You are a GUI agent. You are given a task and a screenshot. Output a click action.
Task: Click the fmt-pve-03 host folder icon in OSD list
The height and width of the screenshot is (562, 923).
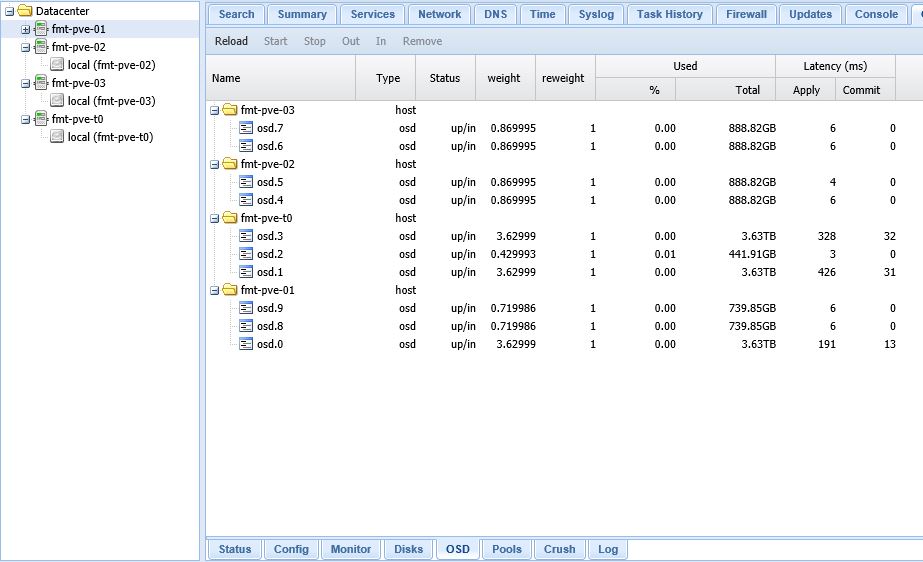coord(230,110)
